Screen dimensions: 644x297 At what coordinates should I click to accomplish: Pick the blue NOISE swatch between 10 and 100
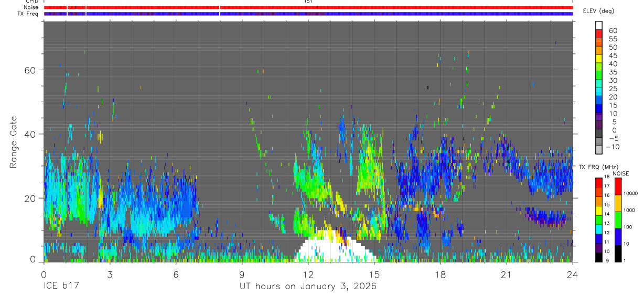pos(618,236)
